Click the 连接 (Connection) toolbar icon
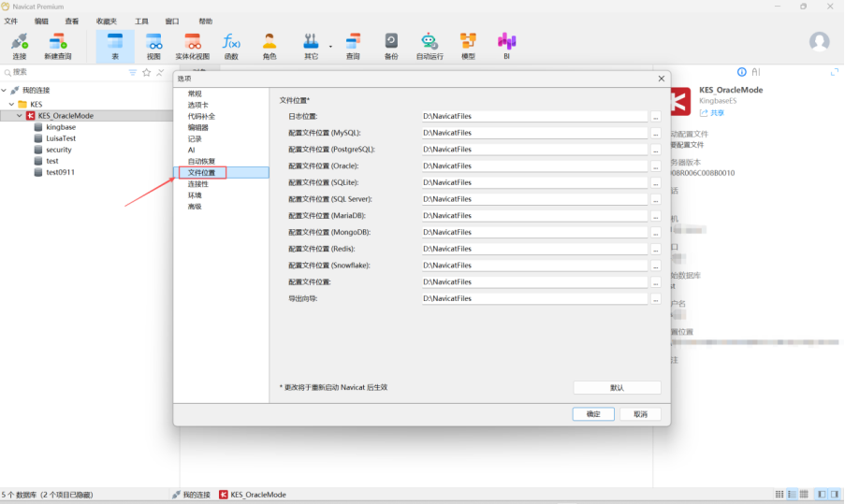The height and width of the screenshot is (504, 845). coord(19,45)
